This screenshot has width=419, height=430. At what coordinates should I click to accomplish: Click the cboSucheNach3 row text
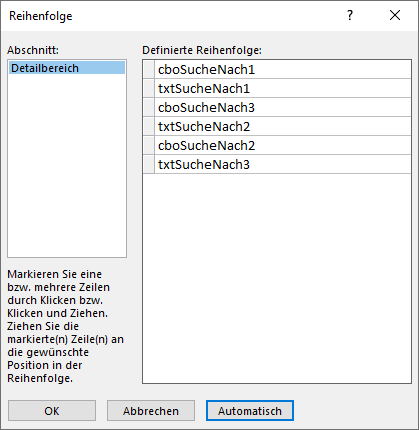point(206,108)
